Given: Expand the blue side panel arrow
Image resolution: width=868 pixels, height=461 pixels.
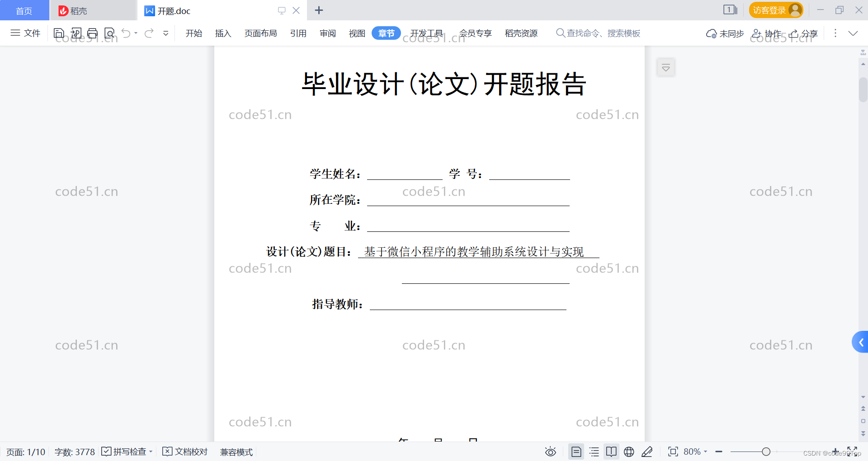Looking at the screenshot, I should coord(860,343).
